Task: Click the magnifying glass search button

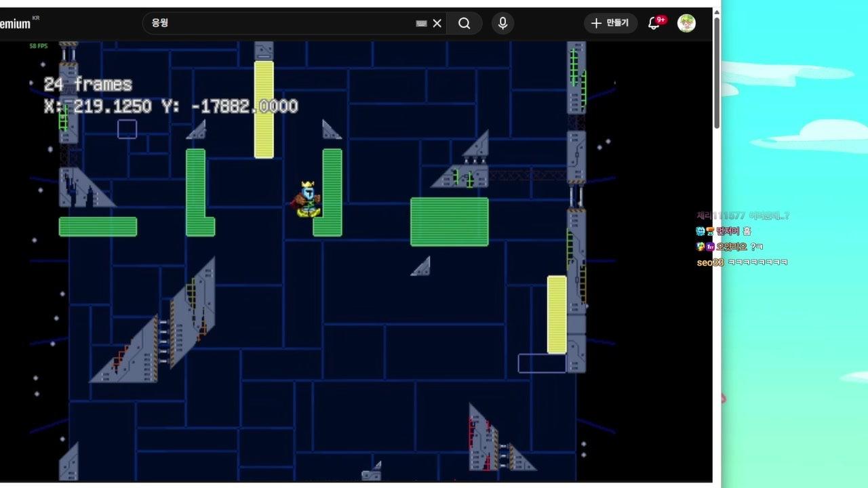Action: tap(464, 23)
